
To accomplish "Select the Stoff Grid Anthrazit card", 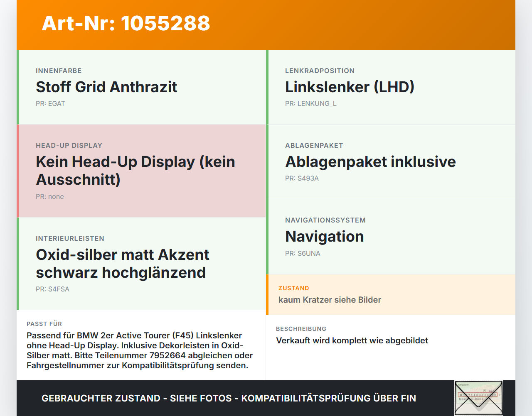I will pos(141,87).
